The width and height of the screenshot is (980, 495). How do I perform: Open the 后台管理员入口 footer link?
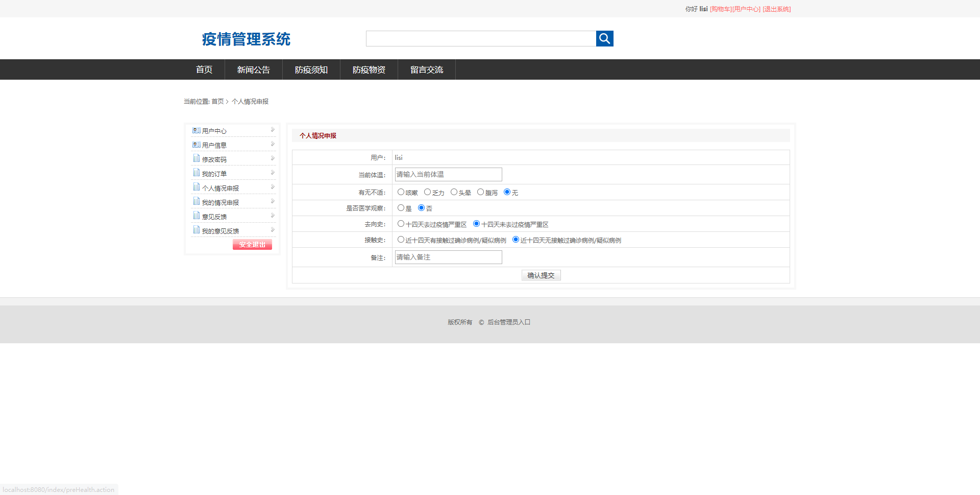click(509, 322)
